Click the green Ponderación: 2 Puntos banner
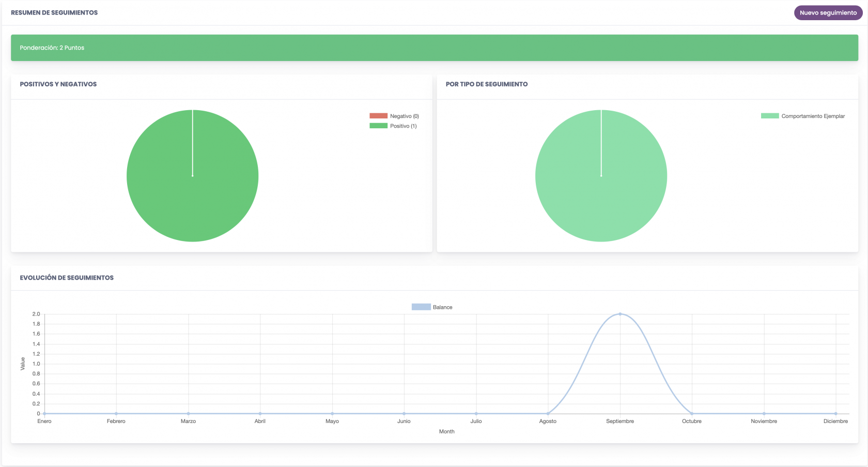 click(435, 48)
